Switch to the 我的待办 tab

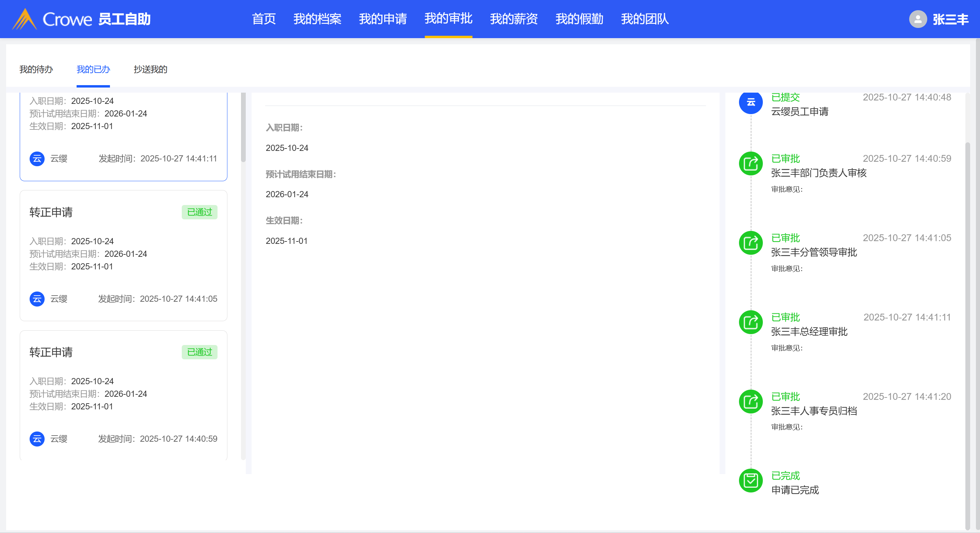tap(36, 69)
